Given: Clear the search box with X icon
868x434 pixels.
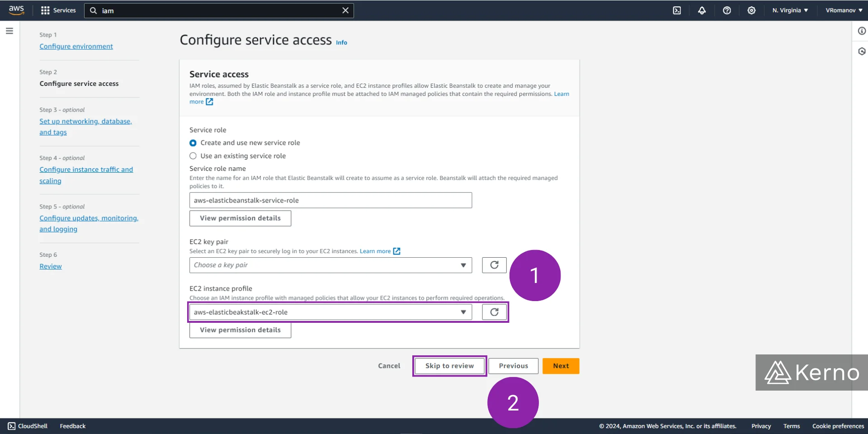Looking at the screenshot, I should coord(345,10).
